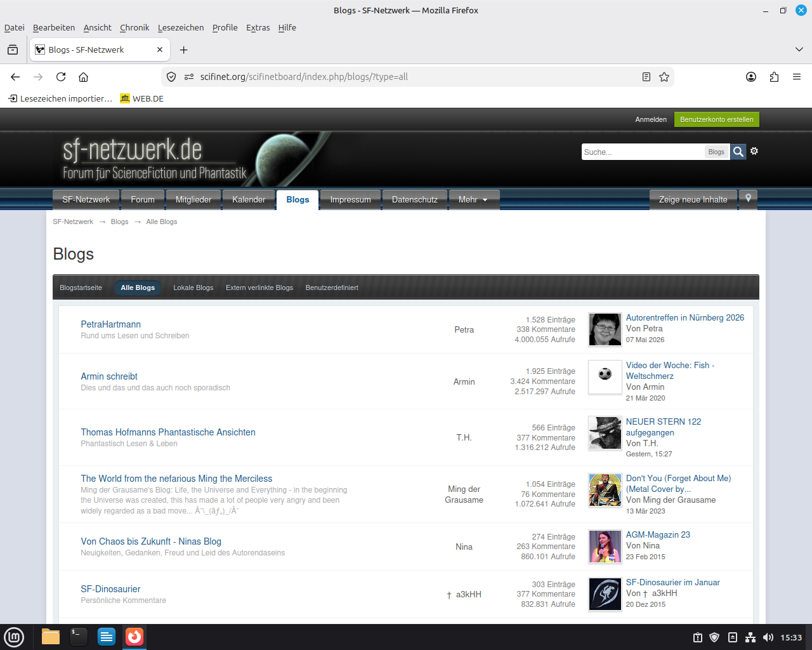Toggle reader view icon in address bar
Viewport: 812px width, 650px height.
coord(646,77)
